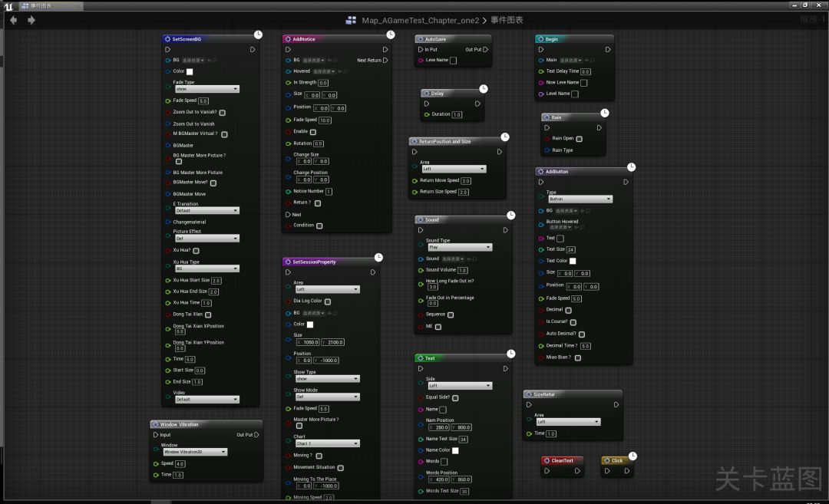Click the Color swatch on SetScreenBG node
The width and height of the screenshot is (829, 504).
point(190,71)
